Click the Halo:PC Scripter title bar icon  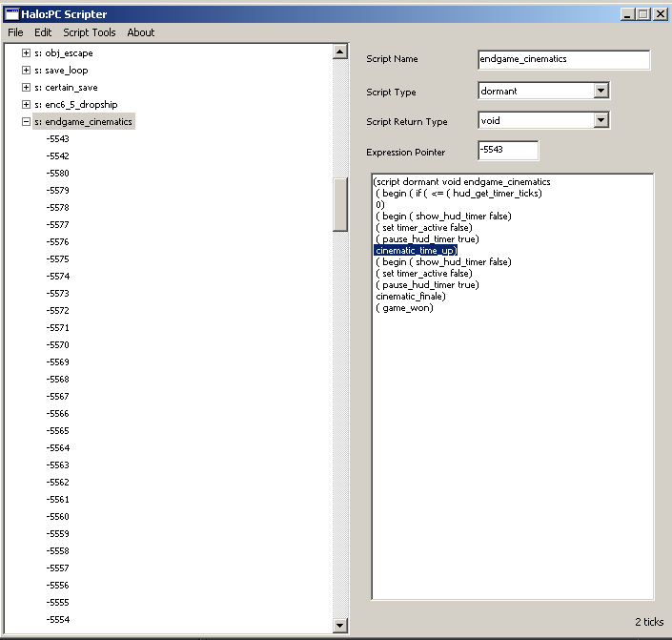(14, 14)
